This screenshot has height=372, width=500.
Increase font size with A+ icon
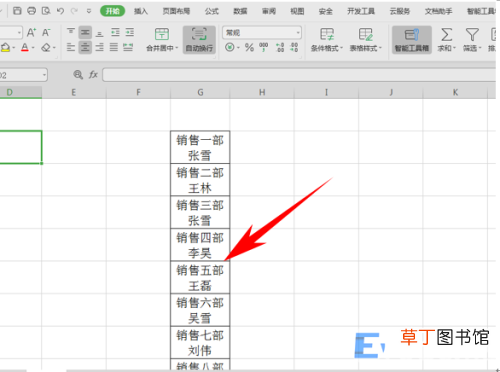point(31,32)
